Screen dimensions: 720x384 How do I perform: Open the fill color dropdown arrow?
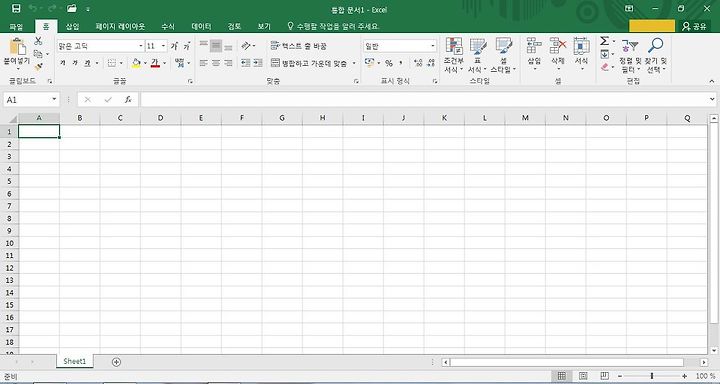point(145,63)
